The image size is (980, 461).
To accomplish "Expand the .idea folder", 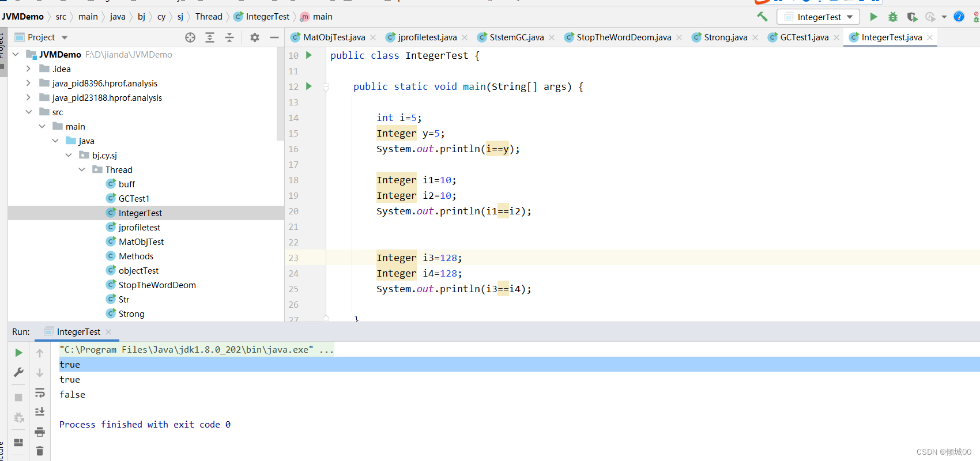I will tap(28, 69).
